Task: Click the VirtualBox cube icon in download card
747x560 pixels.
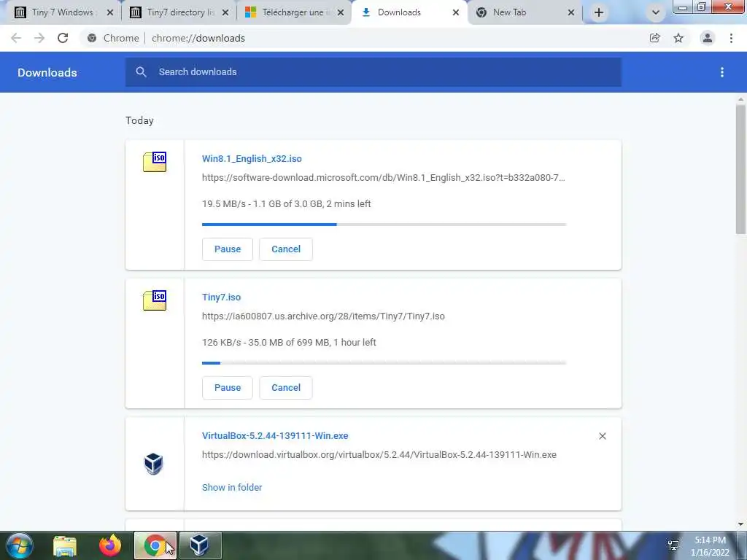Action: 153,463
